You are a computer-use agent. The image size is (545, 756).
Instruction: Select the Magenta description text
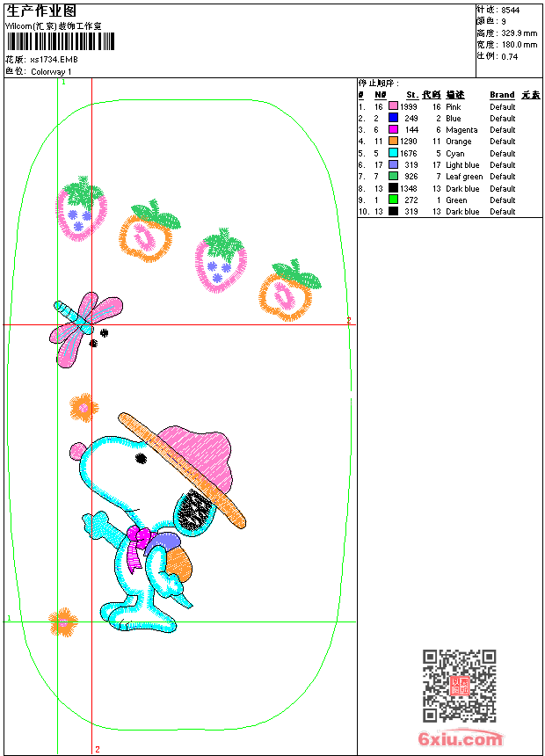[x=461, y=130]
